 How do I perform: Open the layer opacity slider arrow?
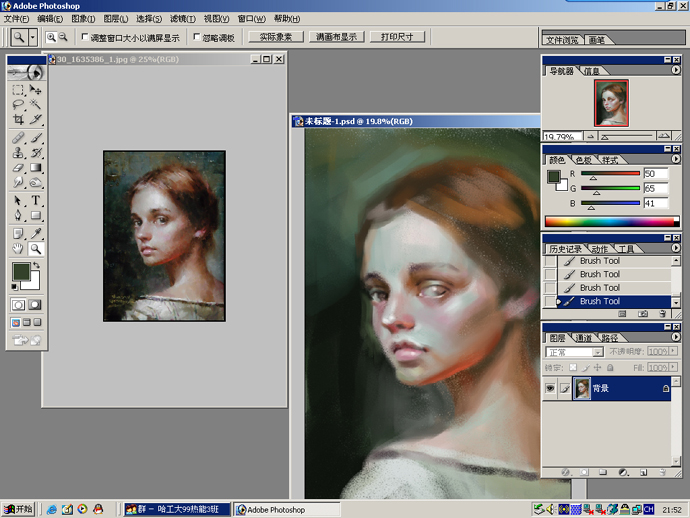click(x=673, y=351)
